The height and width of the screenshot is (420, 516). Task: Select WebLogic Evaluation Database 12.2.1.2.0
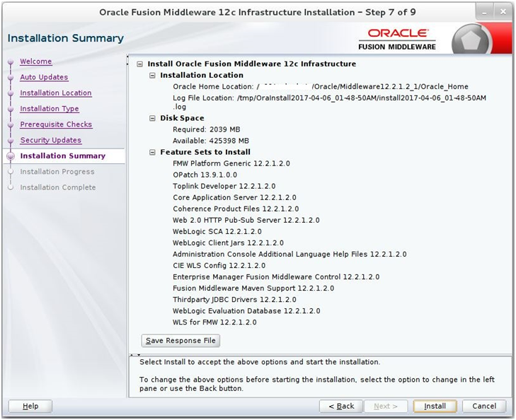[x=246, y=311]
